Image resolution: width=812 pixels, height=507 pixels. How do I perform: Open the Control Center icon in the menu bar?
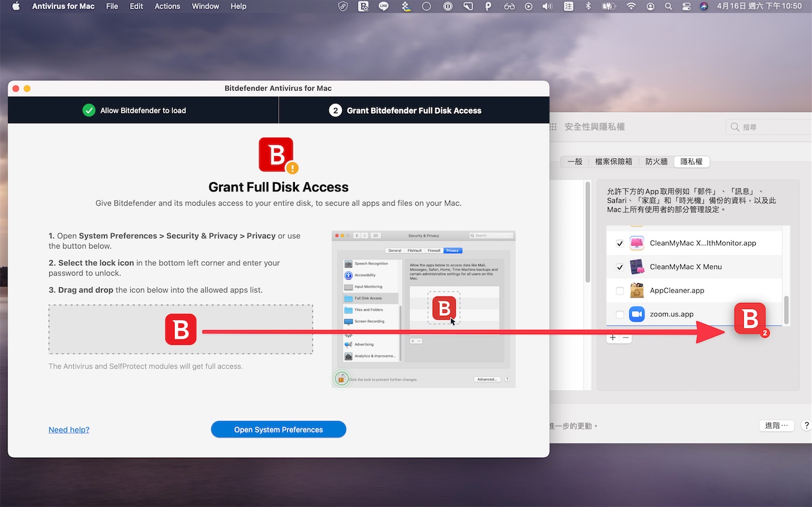[686, 6]
